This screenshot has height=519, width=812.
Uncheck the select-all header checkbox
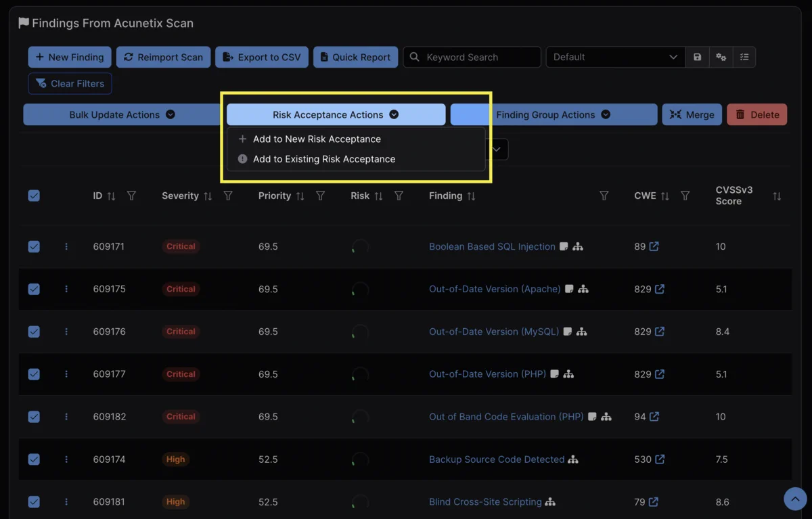[x=34, y=196]
